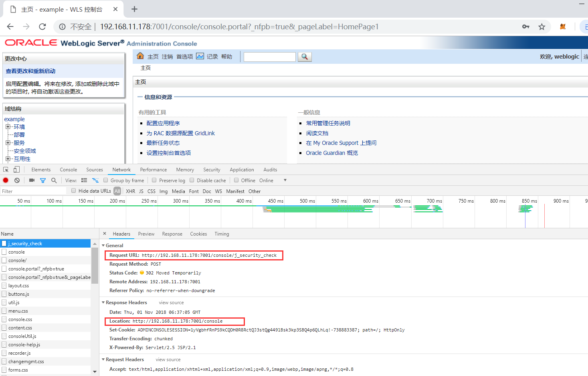
Task: Show the Preview tab of the request
Action: tap(146, 234)
